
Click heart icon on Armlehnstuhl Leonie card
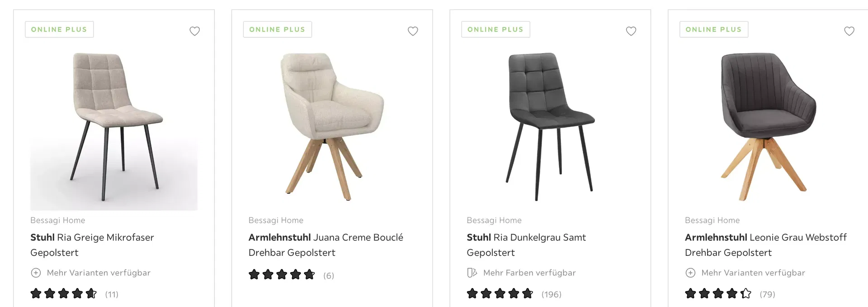point(849,31)
